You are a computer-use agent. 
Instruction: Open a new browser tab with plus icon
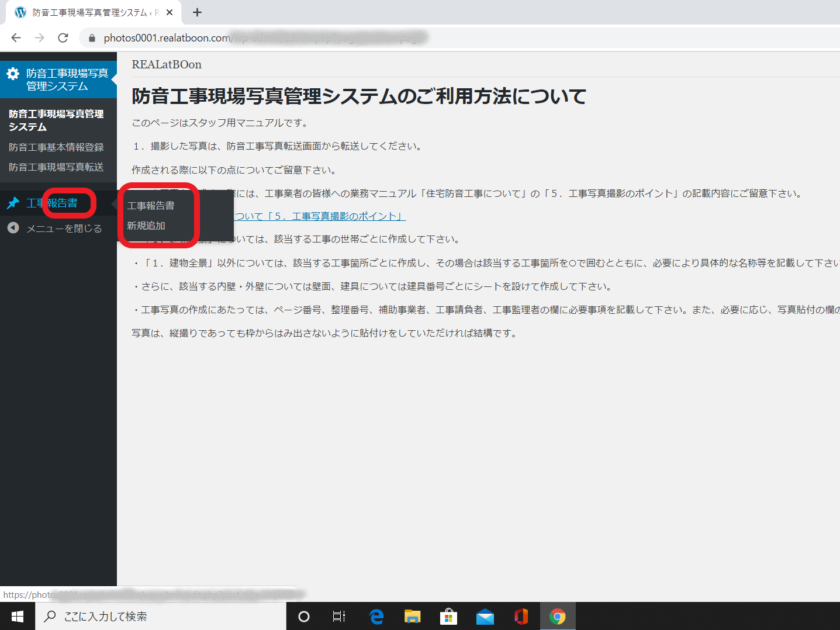tap(198, 12)
